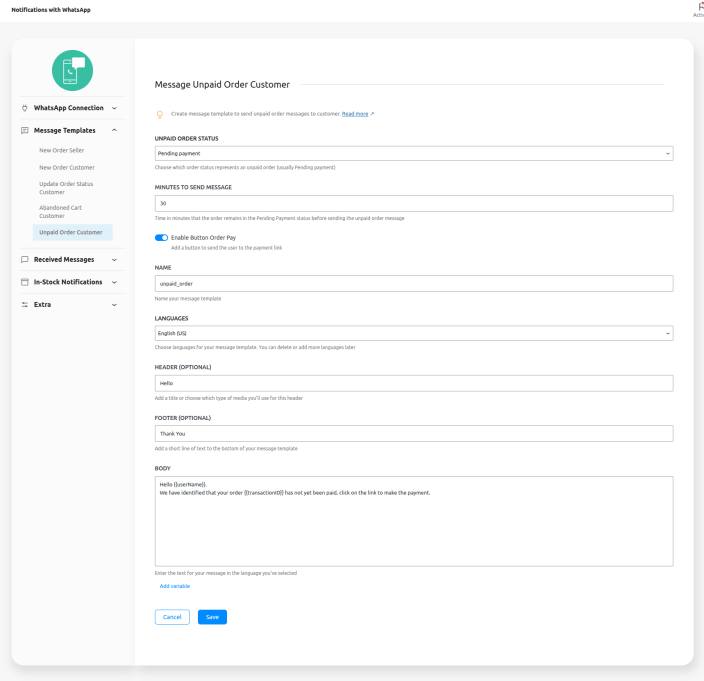Click the WhatsApp Connection plug icon
This screenshot has height=681, width=704.
pos(24,108)
